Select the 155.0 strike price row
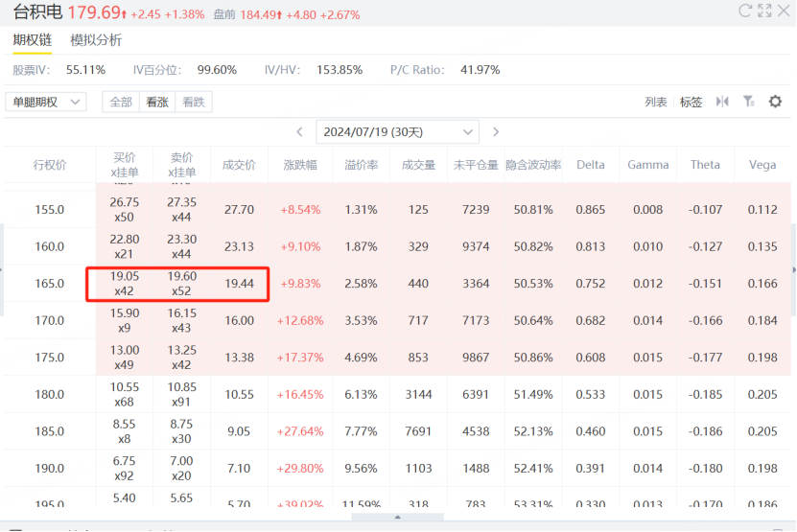This screenshot has height=532, width=797. tap(397, 209)
